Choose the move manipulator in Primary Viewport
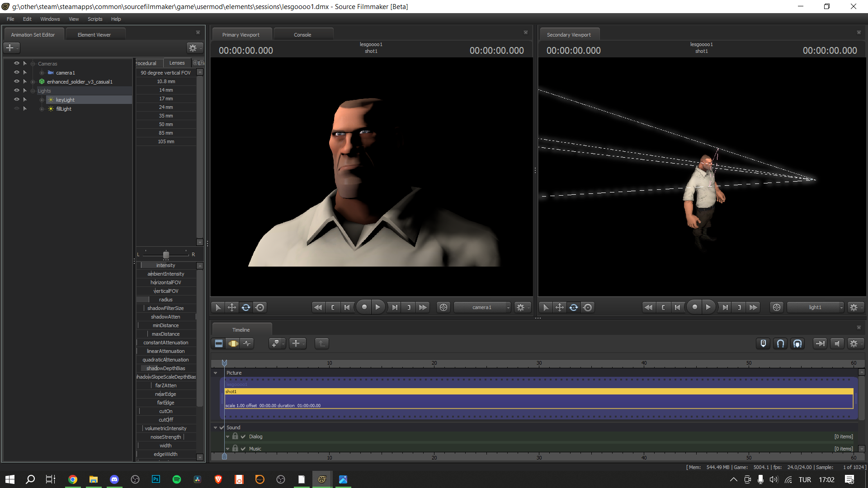 tap(232, 307)
